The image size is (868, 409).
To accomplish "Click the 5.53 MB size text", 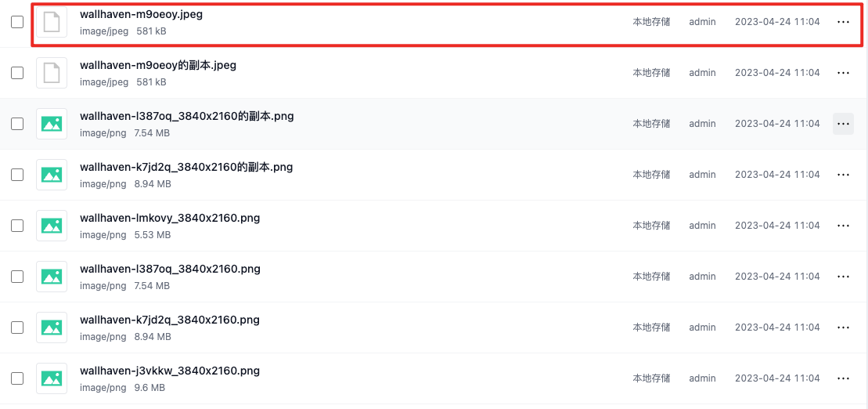I will (x=152, y=235).
